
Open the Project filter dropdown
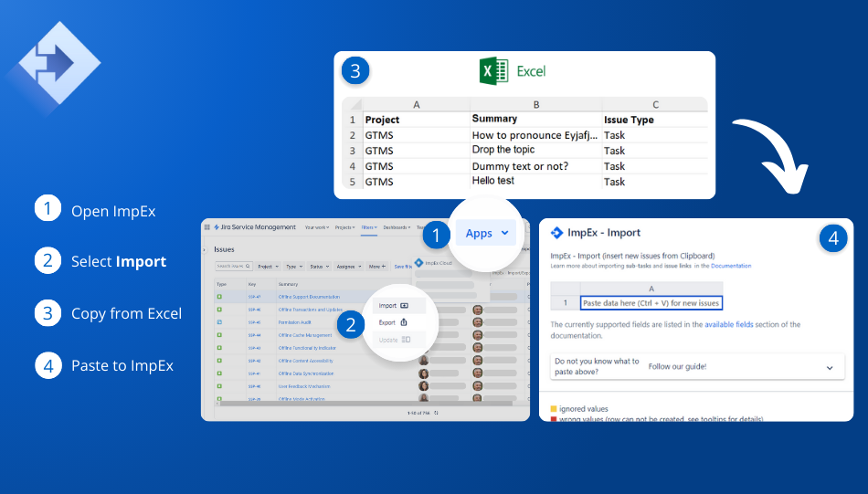click(x=268, y=266)
